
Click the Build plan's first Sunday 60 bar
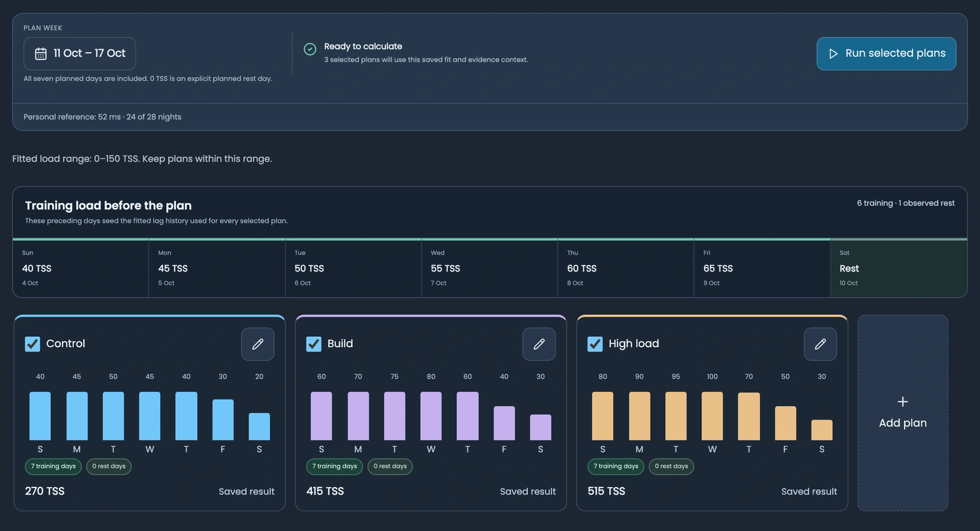pos(322,416)
